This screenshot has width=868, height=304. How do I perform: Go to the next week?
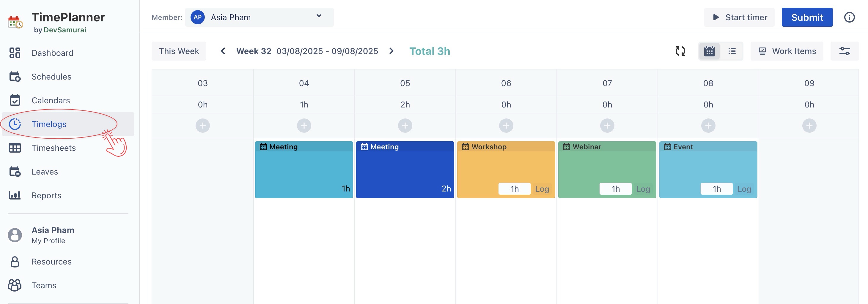coord(391,51)
